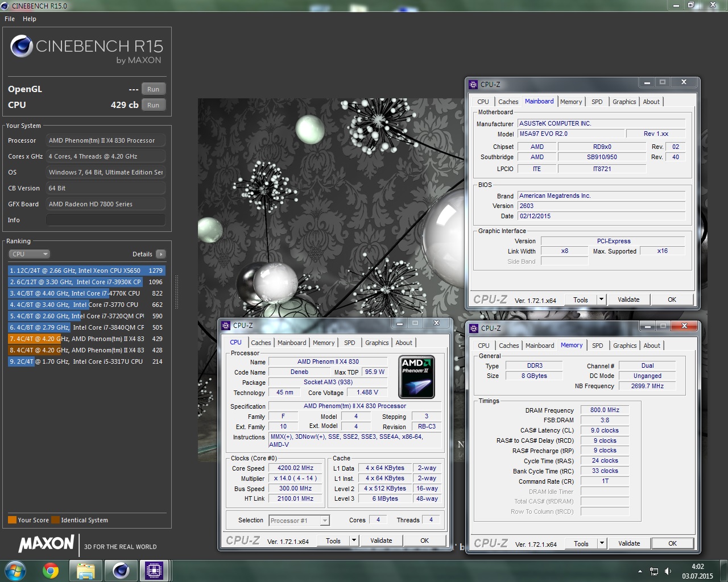
Task: Click Tools button in CPU-Z Memory window
Action: pyautogui.click(x=581, y=543)
